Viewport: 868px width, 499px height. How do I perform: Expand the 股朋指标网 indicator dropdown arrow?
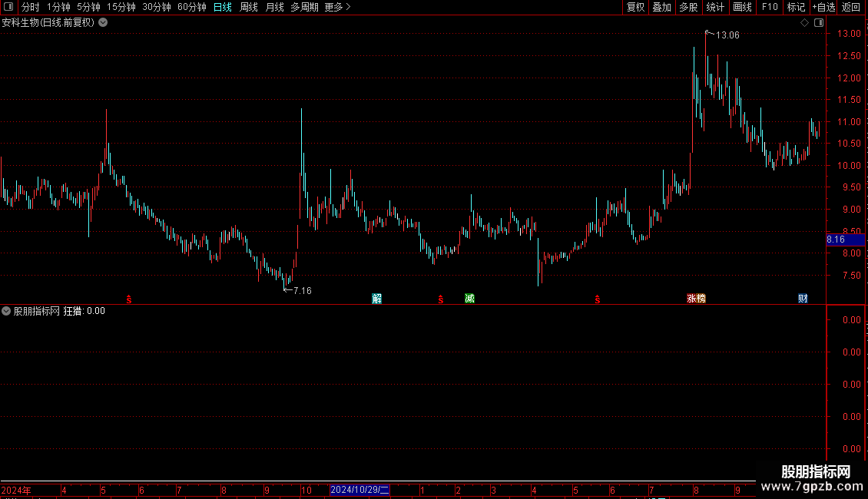pyautogui.click(x=6, y=311)
